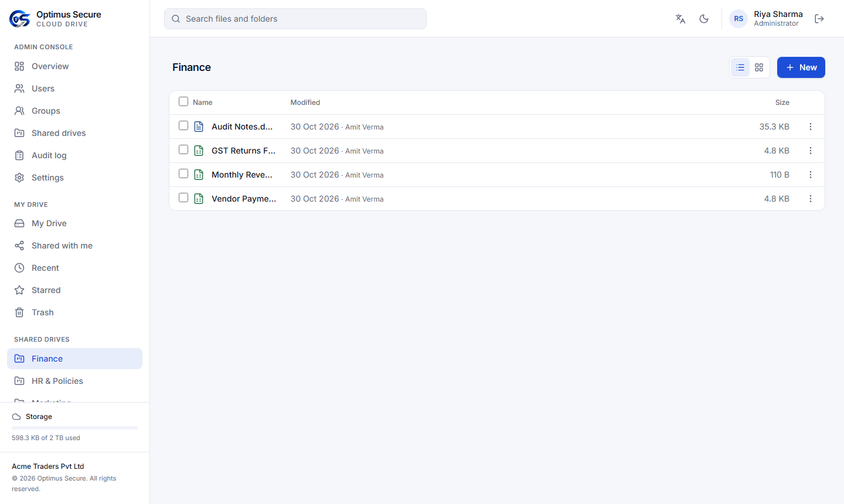
Task: Click the HR & Policies drive icon
Action: (x=19, y=381)
